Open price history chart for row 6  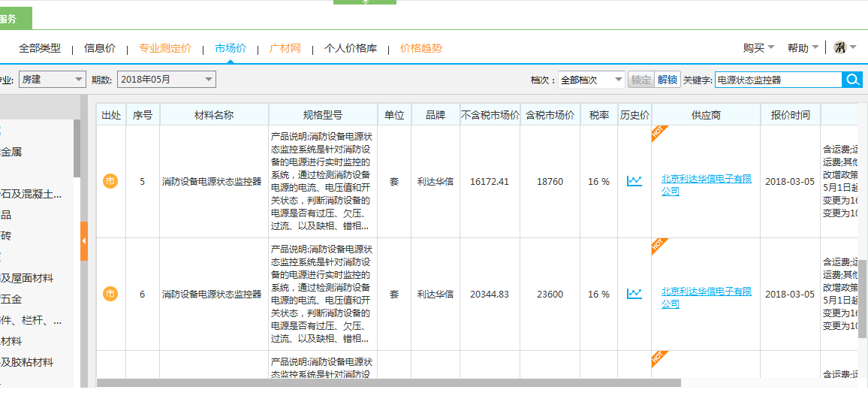coord(634,294)
